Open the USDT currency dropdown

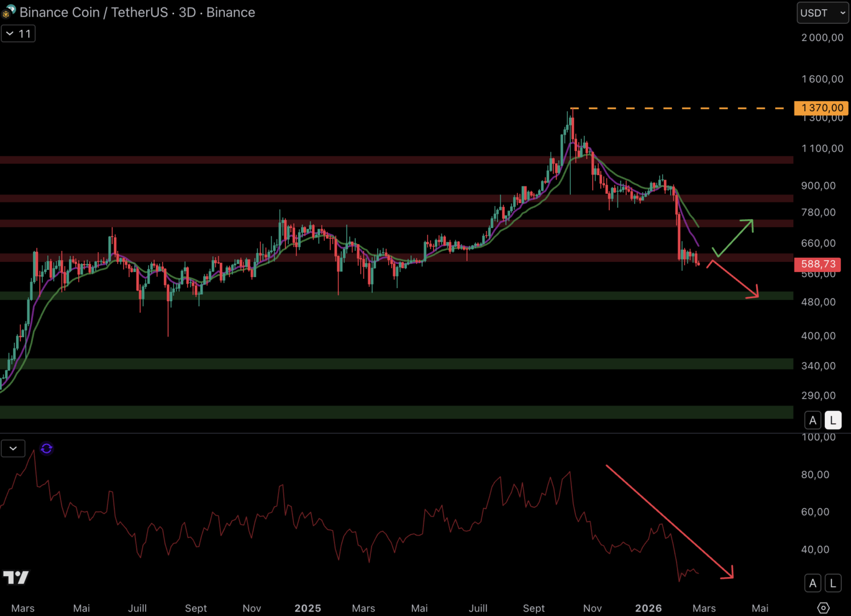[x=822, y=13]
